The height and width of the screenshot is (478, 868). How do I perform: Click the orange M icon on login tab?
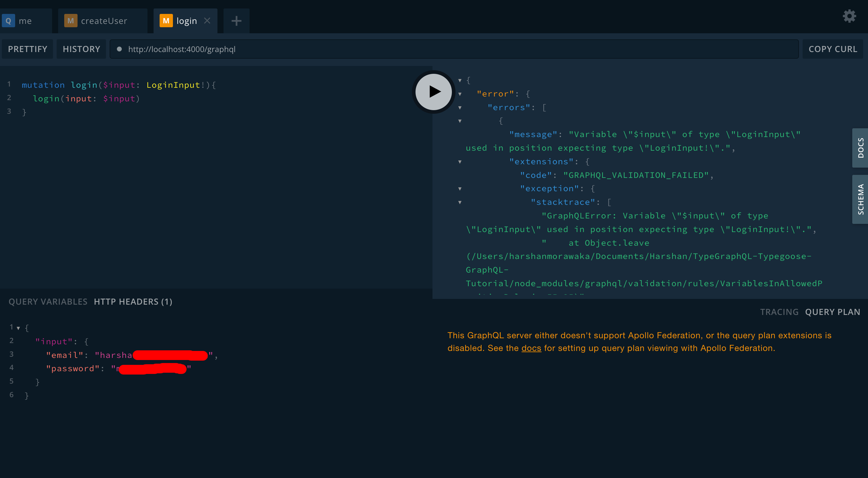tap(166, 21)
